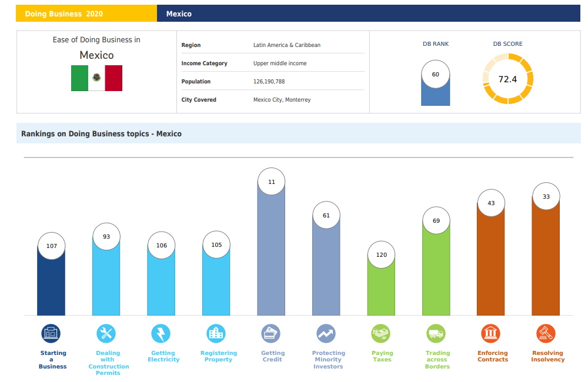This screenshot has height=382, width=588.
Task: Click the Rankings on Doing Business topics heading
Action: coord(101,134)
